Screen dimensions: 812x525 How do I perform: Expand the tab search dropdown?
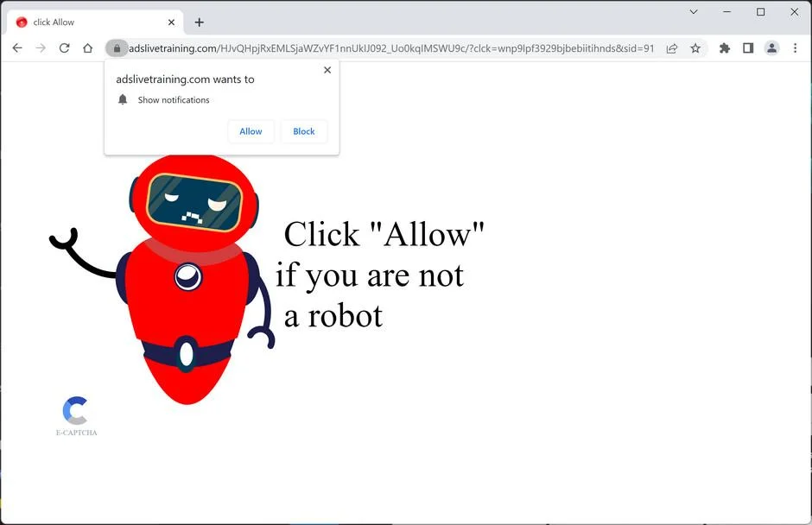(694, 12)
